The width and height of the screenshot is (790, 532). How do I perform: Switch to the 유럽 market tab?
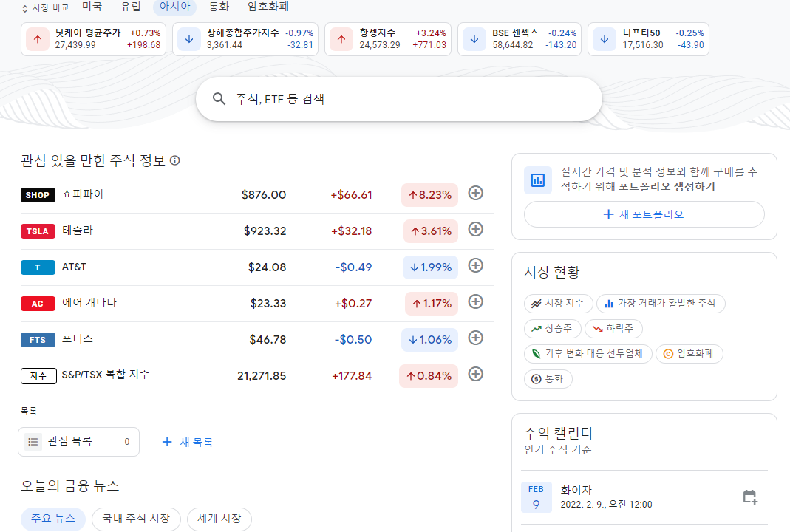click(131, 7)
